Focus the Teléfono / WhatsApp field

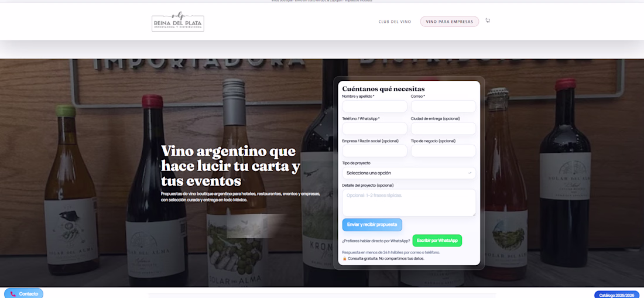point(375,128)
